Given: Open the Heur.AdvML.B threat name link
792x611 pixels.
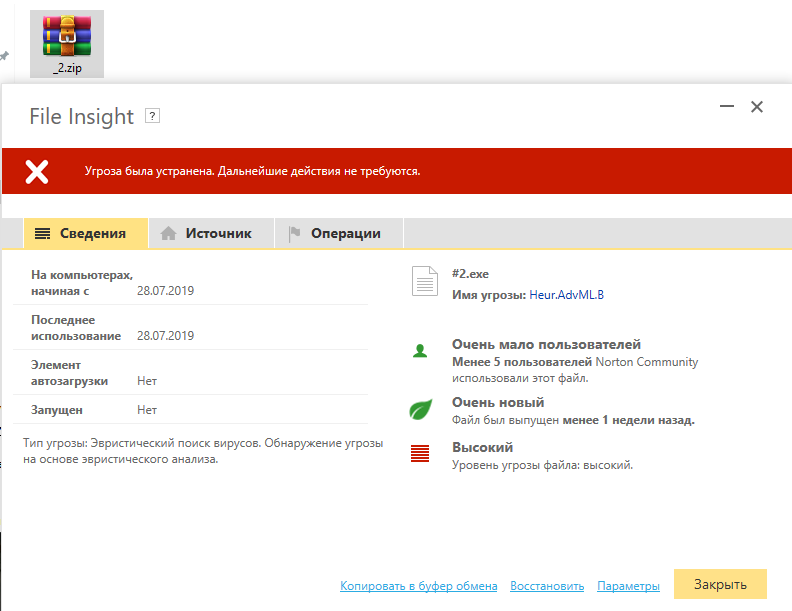Looking at the screenshot, I should pos(566,295).
